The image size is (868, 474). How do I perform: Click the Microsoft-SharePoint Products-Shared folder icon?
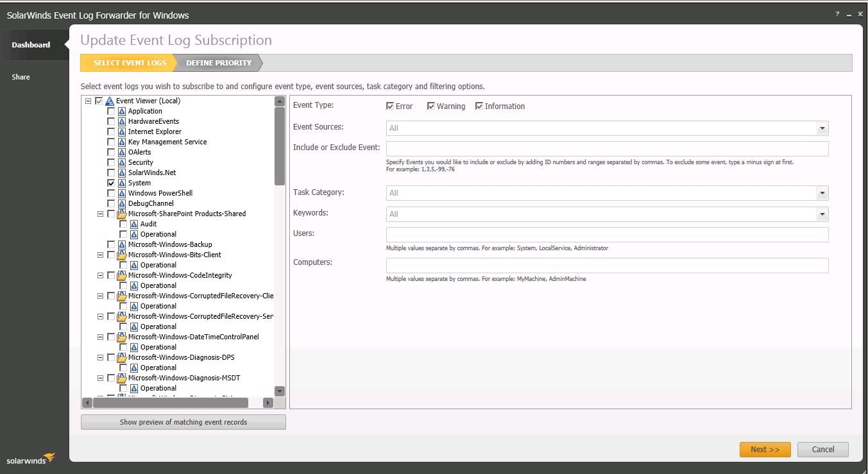pos(122,214)
